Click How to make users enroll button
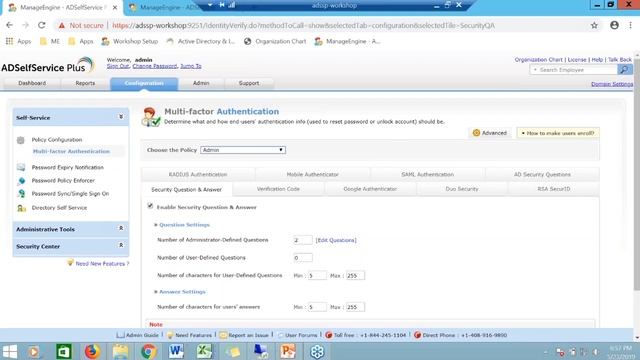The image size is (640, 360). (558, 133)
